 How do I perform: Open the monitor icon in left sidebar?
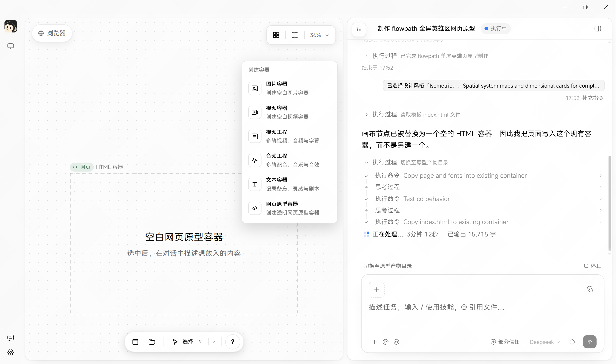[10, 46]
